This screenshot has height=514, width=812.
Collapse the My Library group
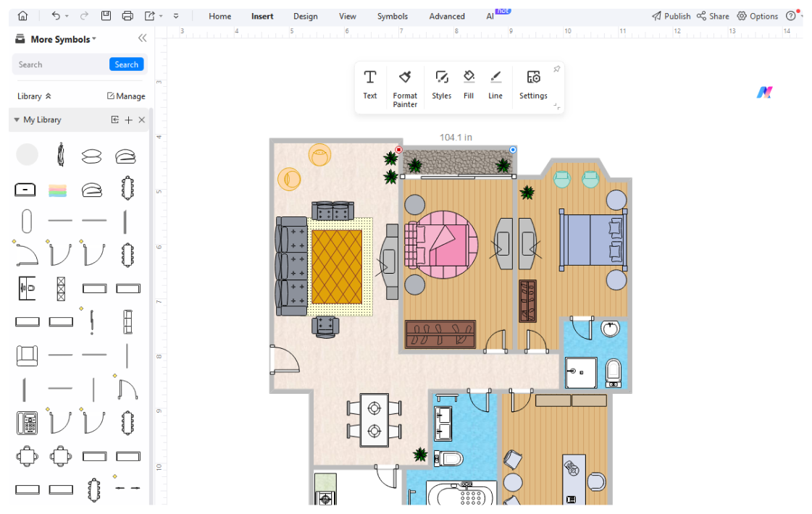tap(17, 119)
